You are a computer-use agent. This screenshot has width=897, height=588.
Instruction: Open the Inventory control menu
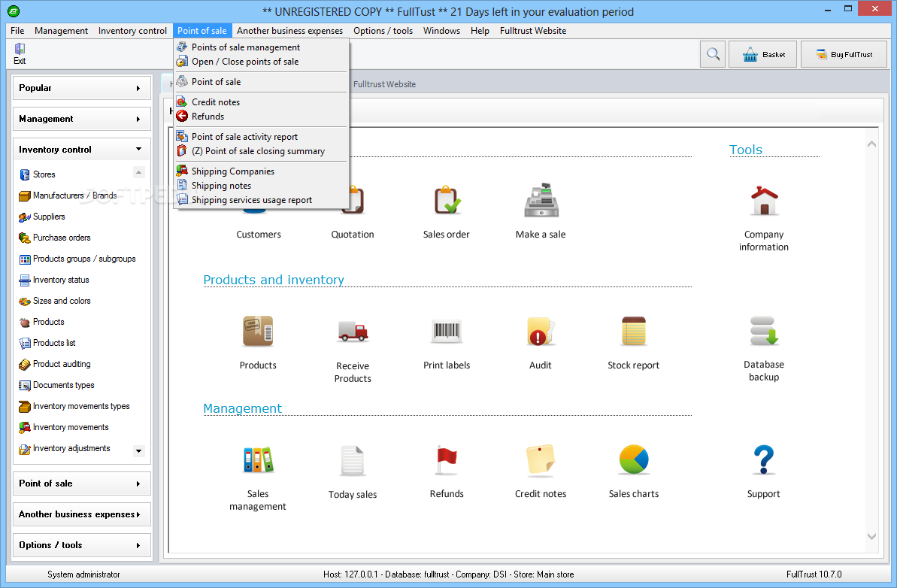click(132, 31)
